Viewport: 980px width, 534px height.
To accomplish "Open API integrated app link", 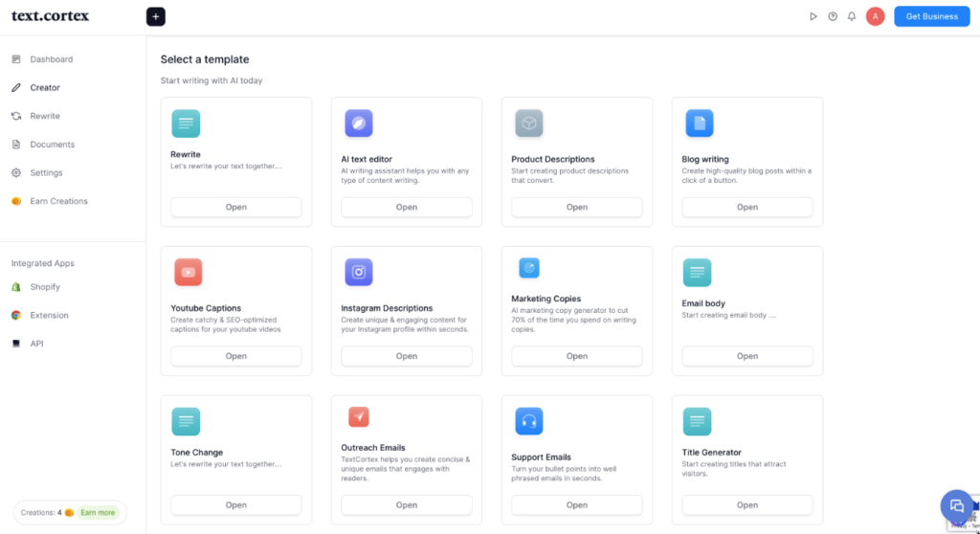I will (37, 344).
